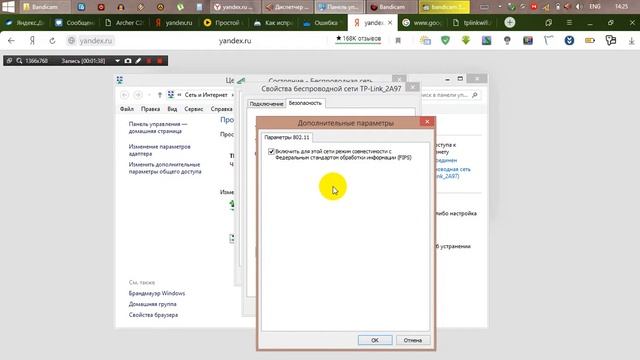Switch to the Простой browser tab

tap(223, 23)
